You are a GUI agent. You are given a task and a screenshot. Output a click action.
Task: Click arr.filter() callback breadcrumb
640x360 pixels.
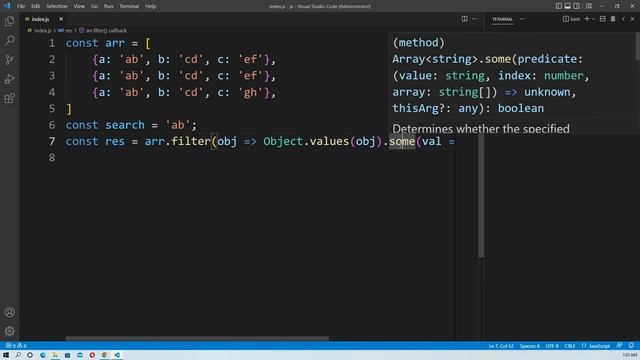106,31
